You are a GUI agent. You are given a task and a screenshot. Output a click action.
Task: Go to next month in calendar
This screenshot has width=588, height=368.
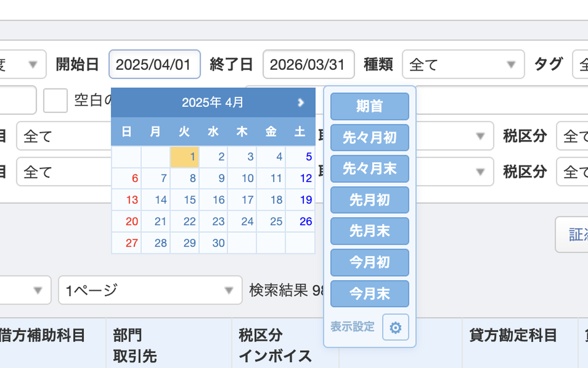point(301,102)
